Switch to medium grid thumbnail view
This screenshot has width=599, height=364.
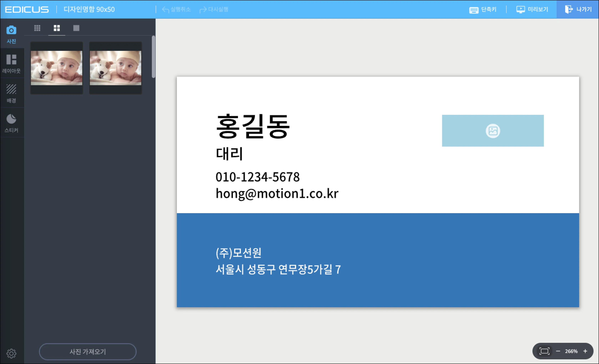tap(57, 28)
